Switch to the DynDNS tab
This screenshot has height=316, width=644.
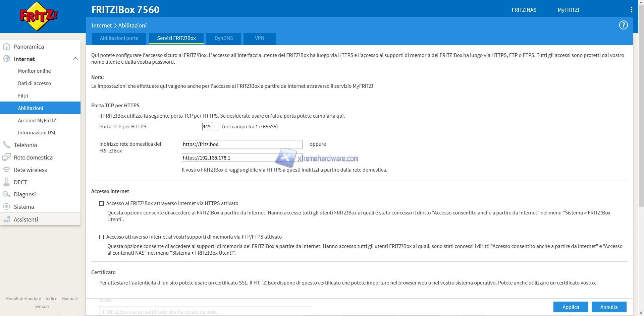(223, 38)
